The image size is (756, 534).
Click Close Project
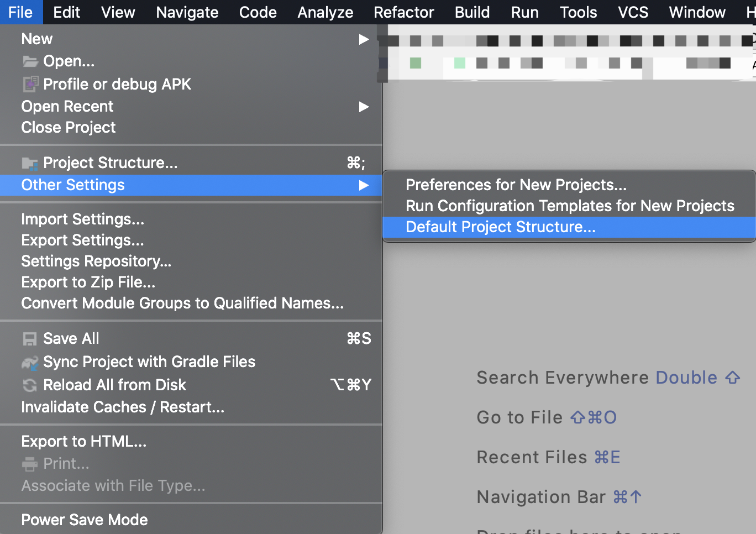[69, 128]
